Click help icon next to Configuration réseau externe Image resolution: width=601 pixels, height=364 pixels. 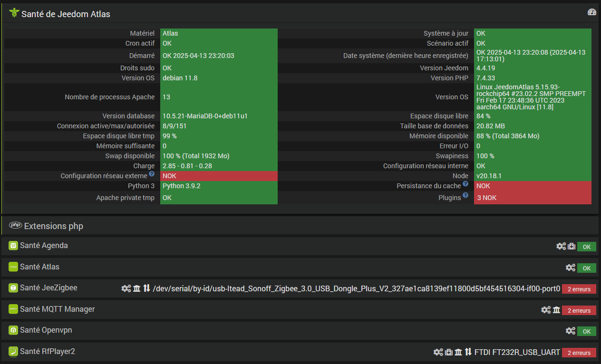152,174
